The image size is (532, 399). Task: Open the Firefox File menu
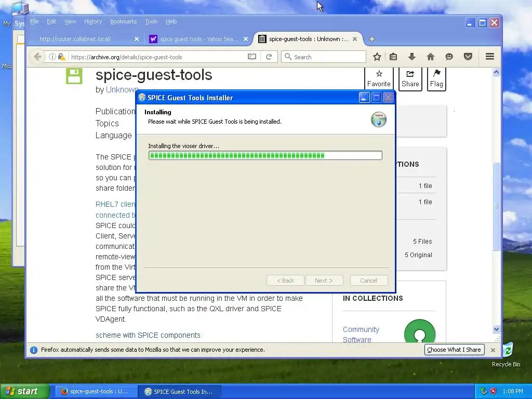(x=34, y=21)
